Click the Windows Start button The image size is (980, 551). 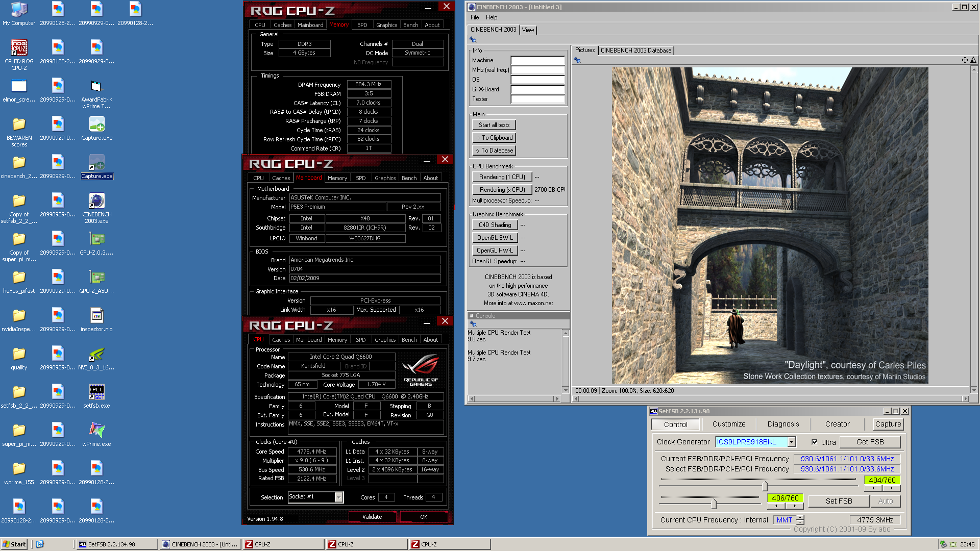[14, 544]
